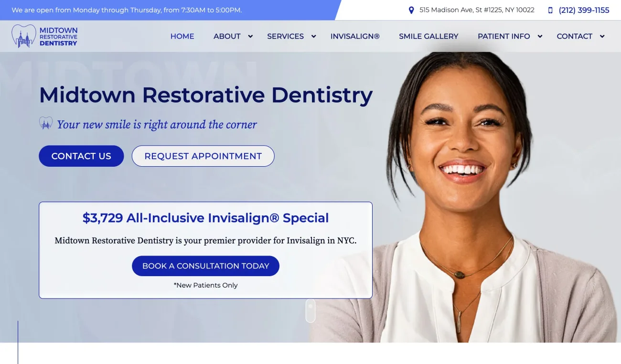Go to the Home menu item
The width and height of the screenshot is (621, 364).
click(x=182, y=36)
